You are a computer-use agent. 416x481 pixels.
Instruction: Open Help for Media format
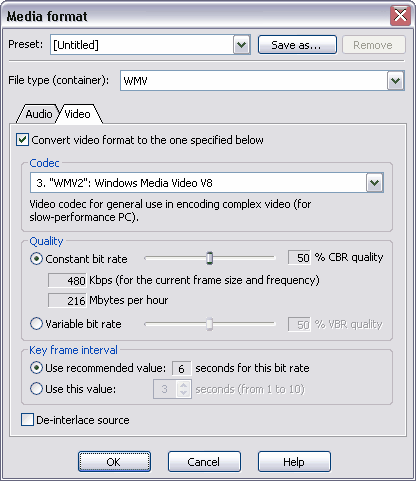pos(294,462)
